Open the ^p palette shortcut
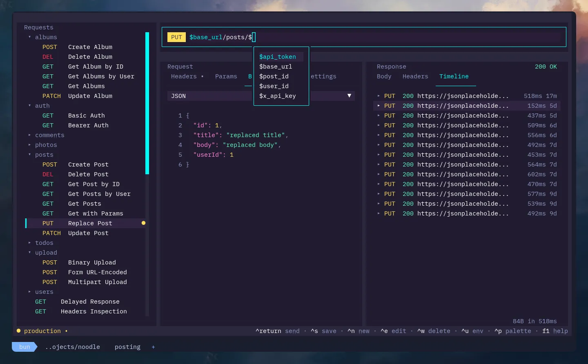 [x=513, y=331]
